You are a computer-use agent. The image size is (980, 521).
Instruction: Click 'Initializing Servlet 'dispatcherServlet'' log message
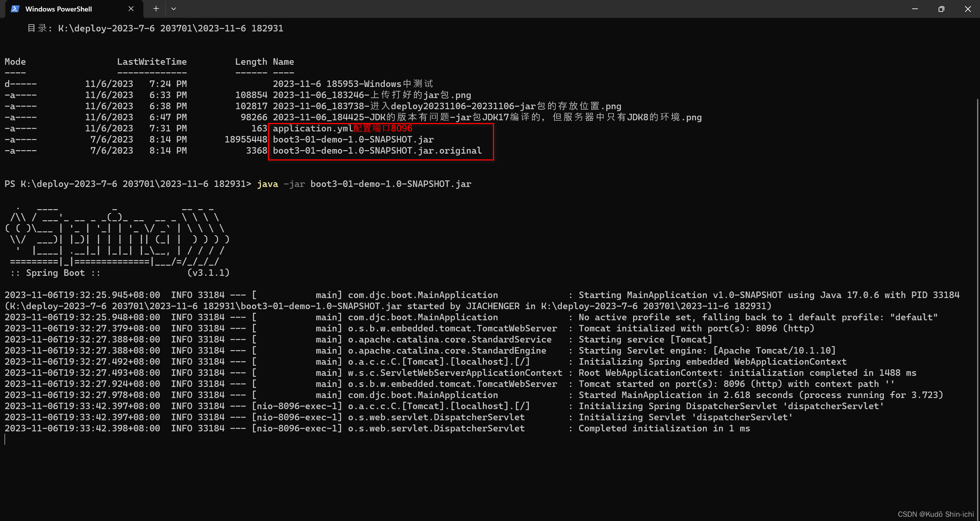click(686, 418)
